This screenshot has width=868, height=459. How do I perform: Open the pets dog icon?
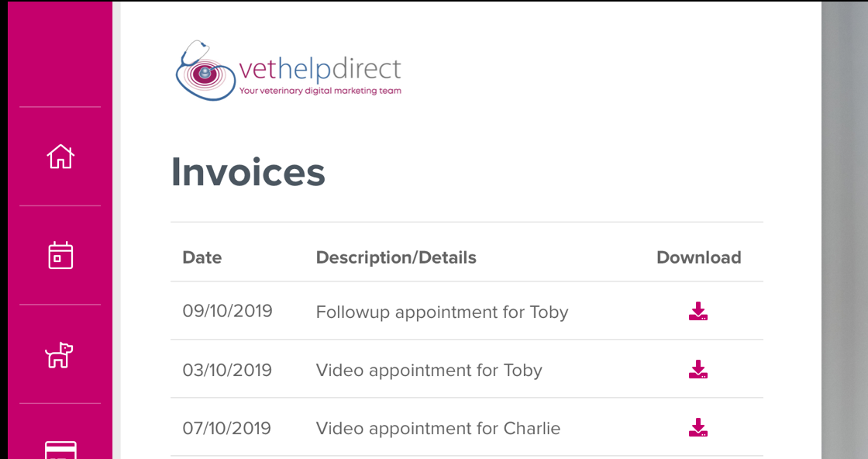pos(60,354)
